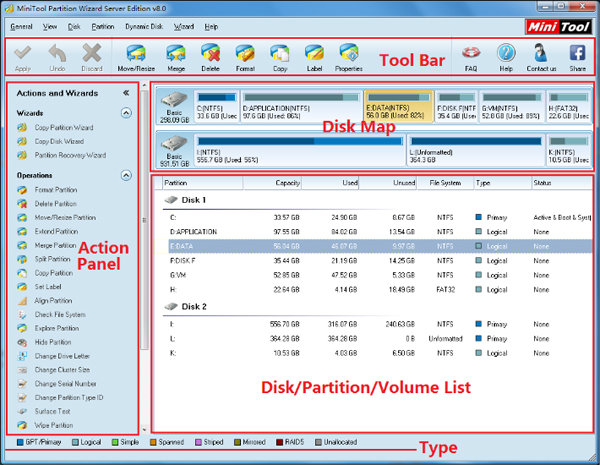
Task: Open the Dynamic Disk menu
Action: tap(144, 27)
